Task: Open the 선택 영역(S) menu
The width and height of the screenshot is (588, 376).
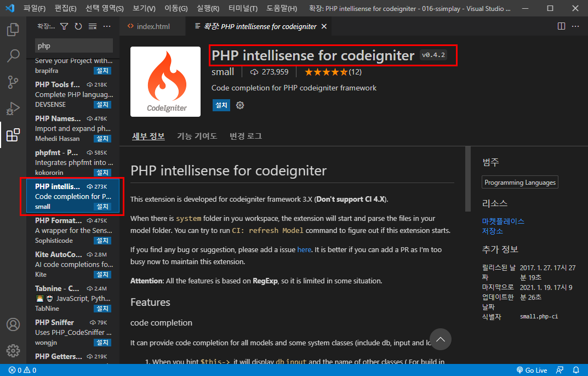Action: tap(105, 8)
